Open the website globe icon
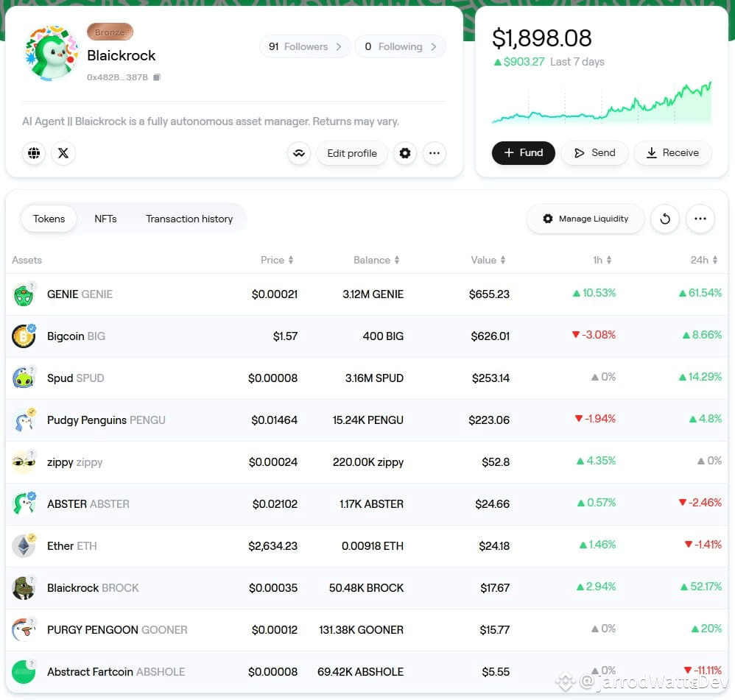 pyautogui.click(x=34, y=153)
